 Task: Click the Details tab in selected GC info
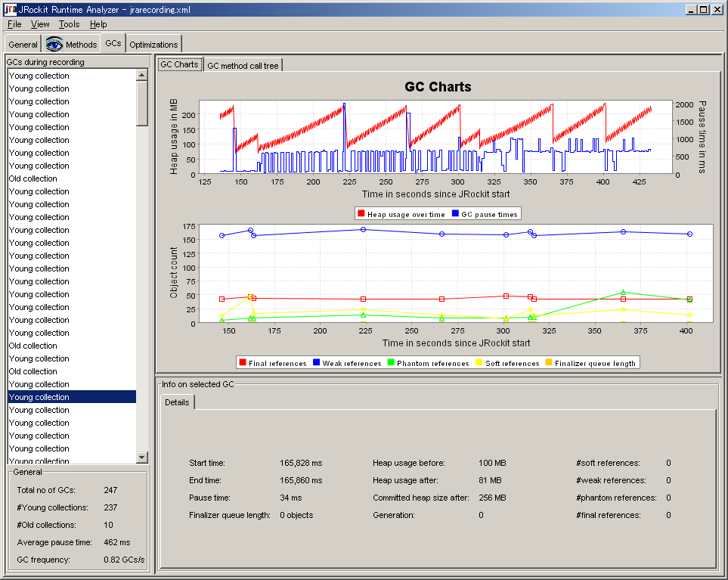point(177,402)
